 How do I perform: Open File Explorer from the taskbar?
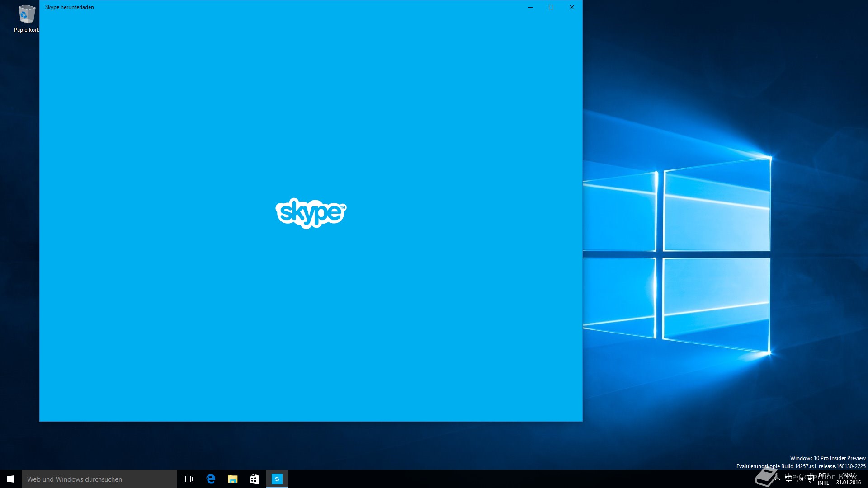pos(233,479)
